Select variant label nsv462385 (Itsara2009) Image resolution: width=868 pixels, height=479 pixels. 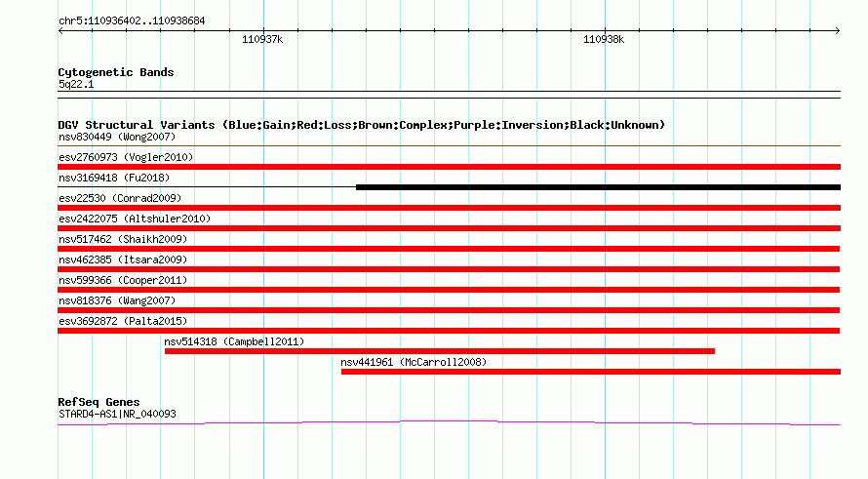pyautogui.click(x=123, y=259)
